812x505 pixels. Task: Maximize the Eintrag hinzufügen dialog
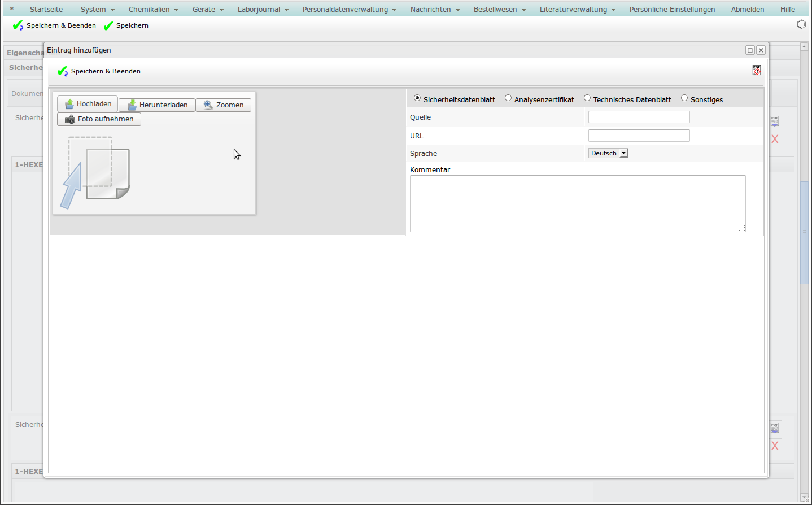tap(750, 50)
